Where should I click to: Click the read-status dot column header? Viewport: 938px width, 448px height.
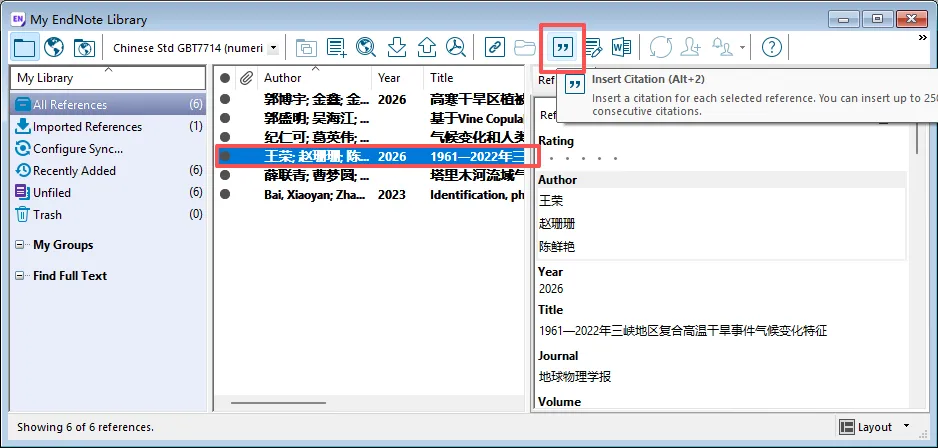(225, 78)
